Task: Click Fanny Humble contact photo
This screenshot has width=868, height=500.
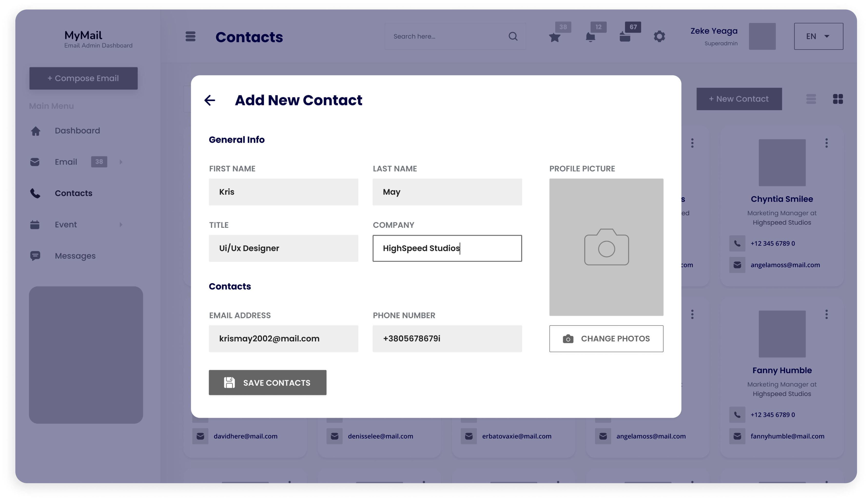Action: point(782,334)
